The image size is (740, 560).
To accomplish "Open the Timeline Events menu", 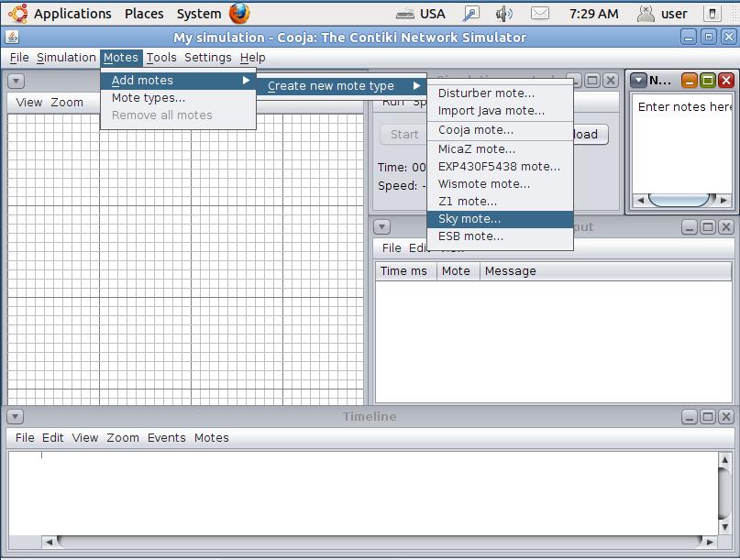I will (166, 438).
